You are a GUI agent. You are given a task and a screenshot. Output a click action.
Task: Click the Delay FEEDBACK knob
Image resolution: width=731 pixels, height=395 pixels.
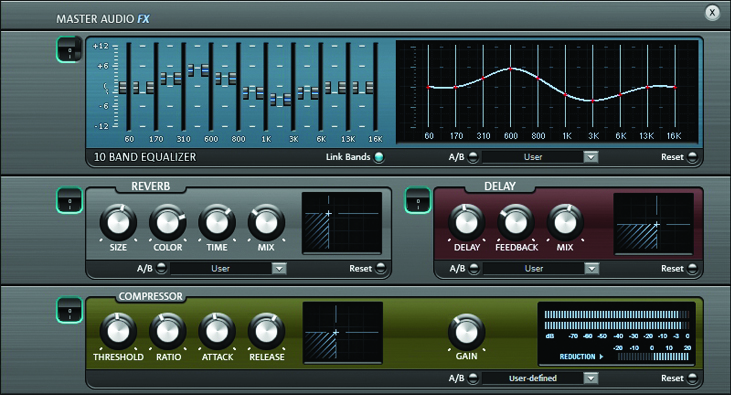tap(516, 222)
